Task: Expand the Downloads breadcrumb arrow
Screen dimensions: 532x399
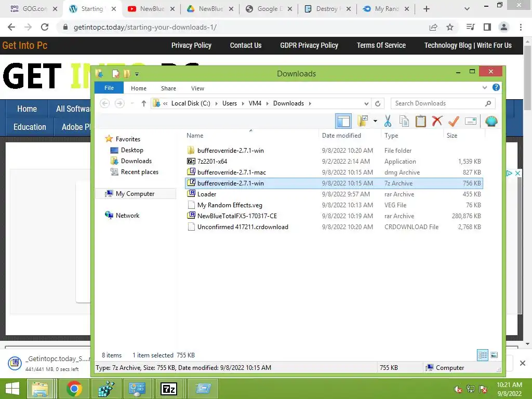Action: (310, 103)
